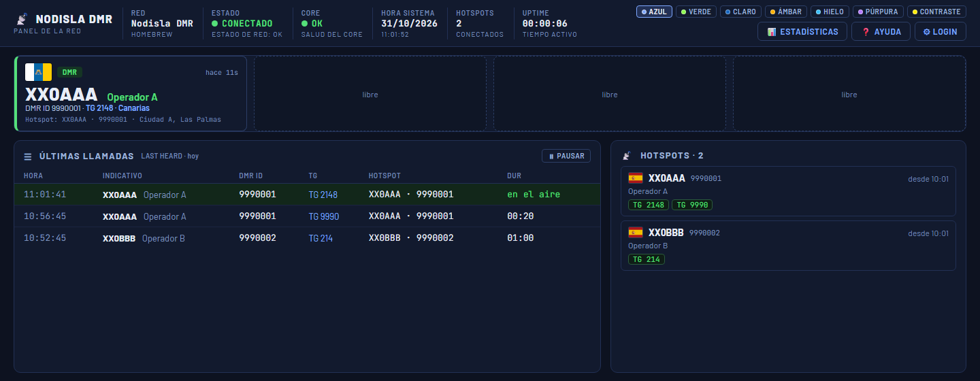This screenshot has width=980, height=381.
Task: Open TG 2148 link in the 11:01:41 row
Action: click(323, 195)
